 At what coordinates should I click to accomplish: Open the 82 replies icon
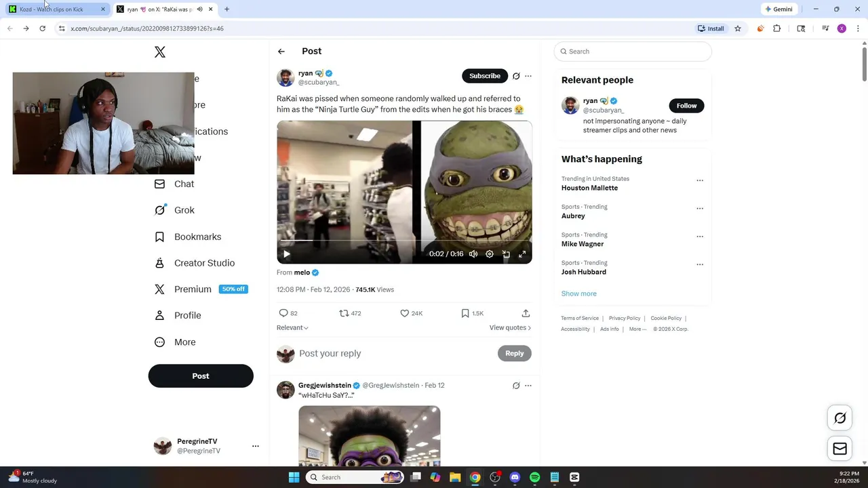[283, 313]
